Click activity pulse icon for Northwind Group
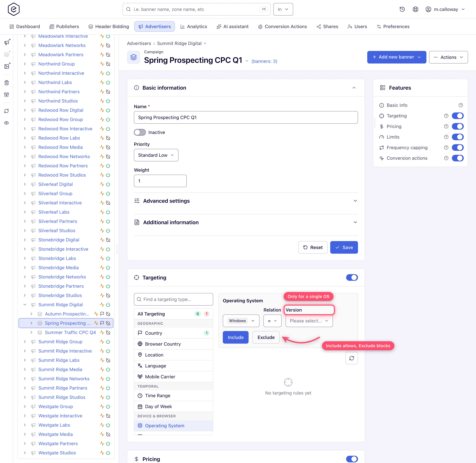 coord(102,64)
